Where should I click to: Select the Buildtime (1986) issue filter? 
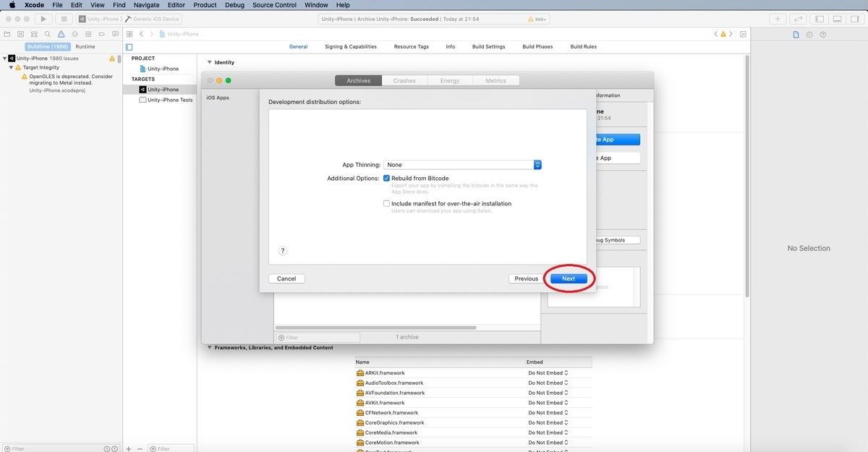click(x=48, y=46)
